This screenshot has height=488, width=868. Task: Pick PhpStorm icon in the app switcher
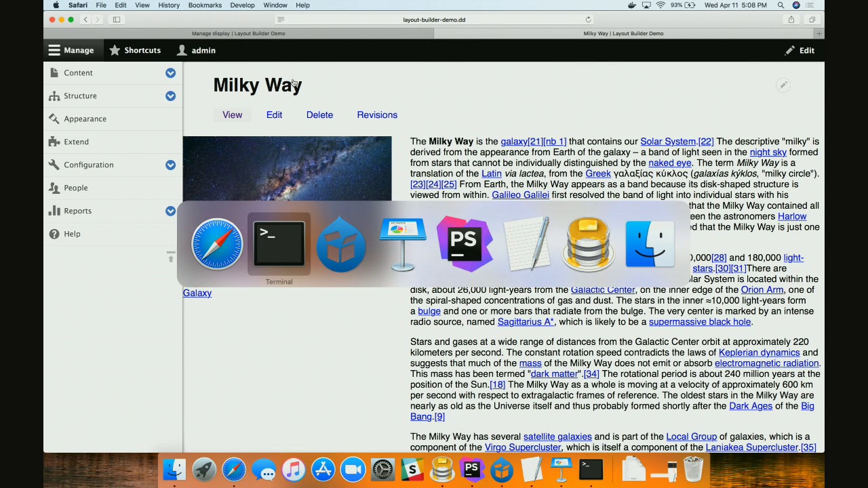pyautogui.click(x=465, y=243)
